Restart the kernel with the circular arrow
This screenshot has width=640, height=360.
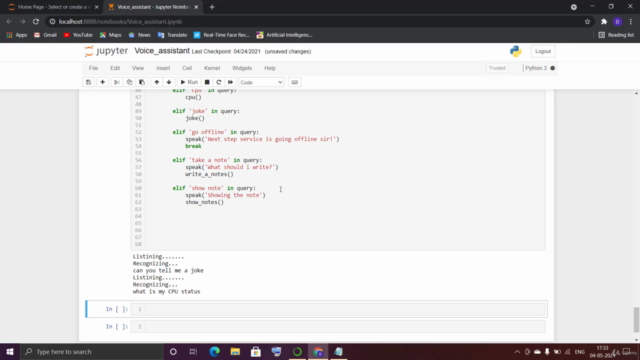coord(219,82)
